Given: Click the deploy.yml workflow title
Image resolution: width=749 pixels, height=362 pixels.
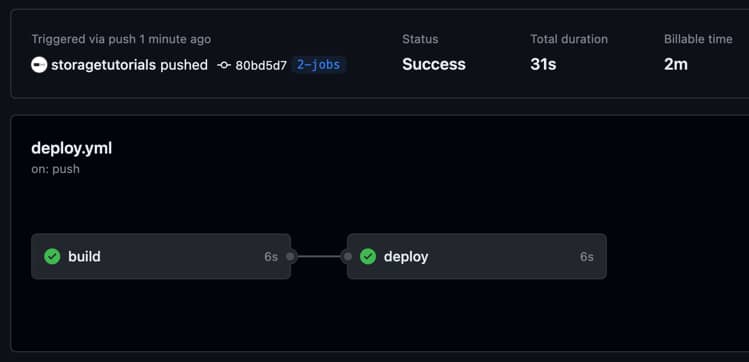Looking at the screenshot, I should 72,149.
